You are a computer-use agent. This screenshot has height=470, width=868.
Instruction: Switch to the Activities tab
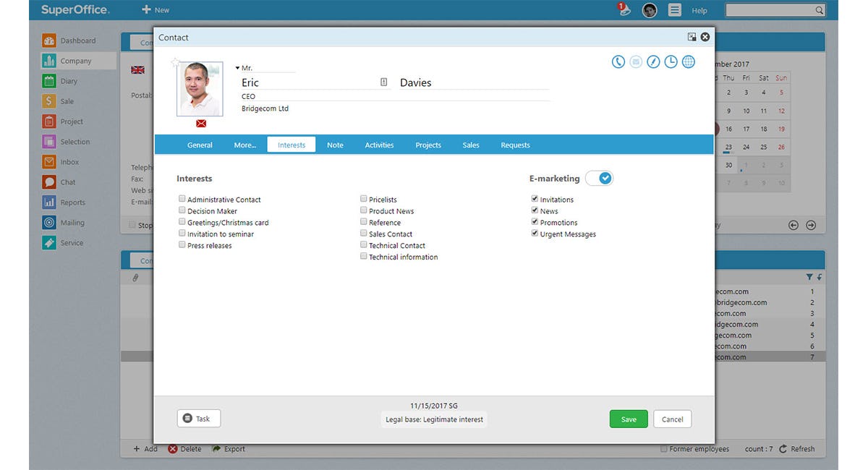[379, 145]
